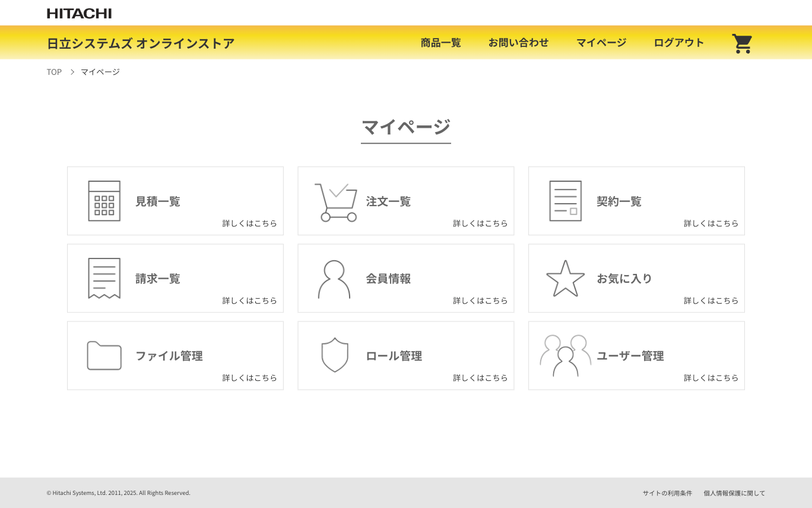This screenshot has width=812, height=508.
Task: Click the HITACHI logo
Action: click(80, 12)
